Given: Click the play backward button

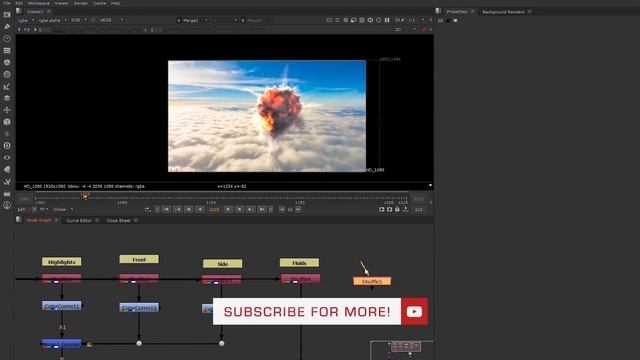Looking at the screenshot, I should point(200,209).
